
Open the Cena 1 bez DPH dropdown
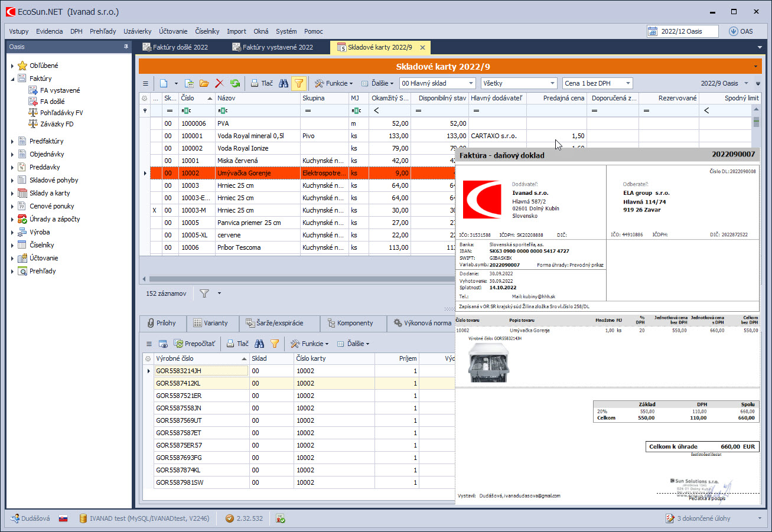click(x=597, y=83)
